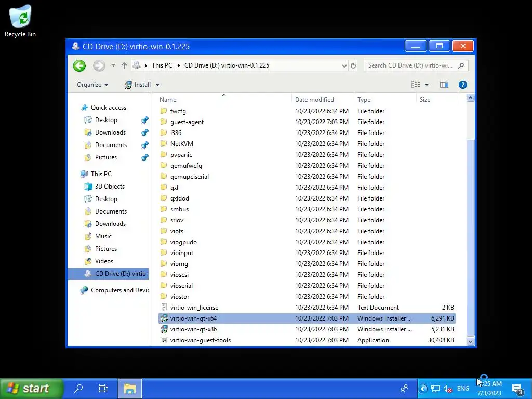The image size is (532, 399).
Task: Open the People icon on taskbar
Action: pyautogui.click(x=404, y=389)
